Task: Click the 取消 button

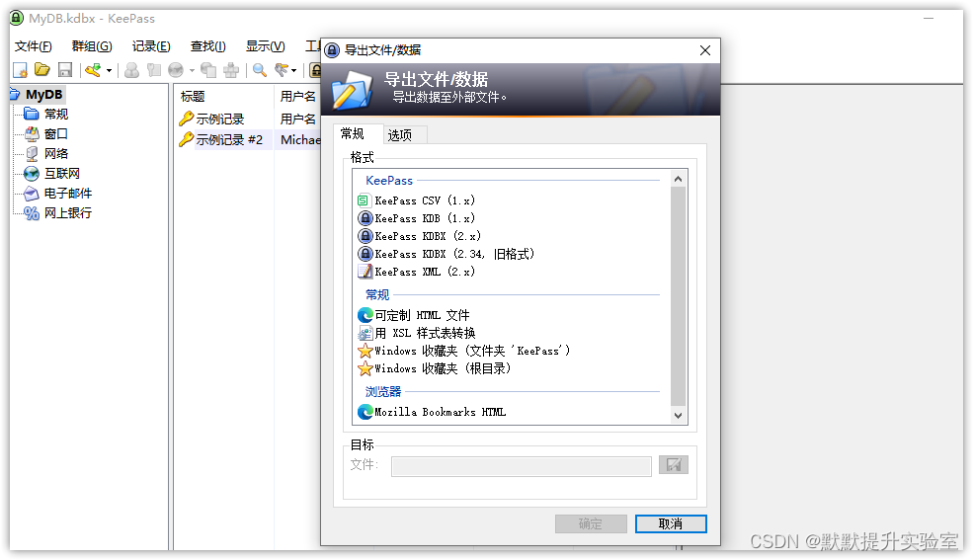Action: pyautogui.click(x=671, y=524)
